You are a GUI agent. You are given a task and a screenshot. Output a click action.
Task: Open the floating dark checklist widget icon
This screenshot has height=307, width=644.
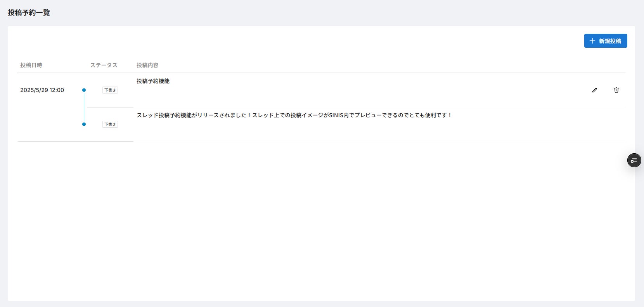tap(634, 160)
